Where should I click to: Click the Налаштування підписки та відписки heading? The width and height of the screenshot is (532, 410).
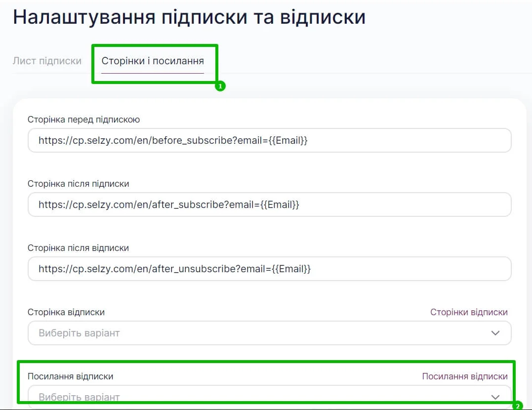(189, 17)
